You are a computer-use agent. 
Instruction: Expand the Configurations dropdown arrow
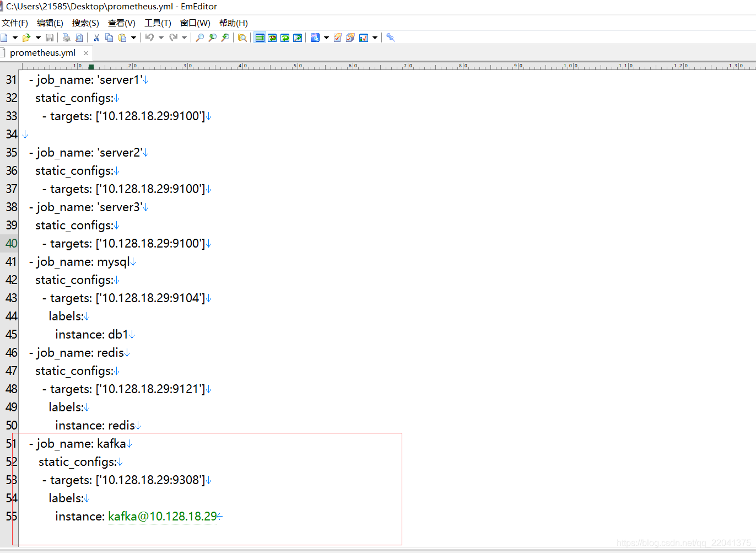[326, 37]
